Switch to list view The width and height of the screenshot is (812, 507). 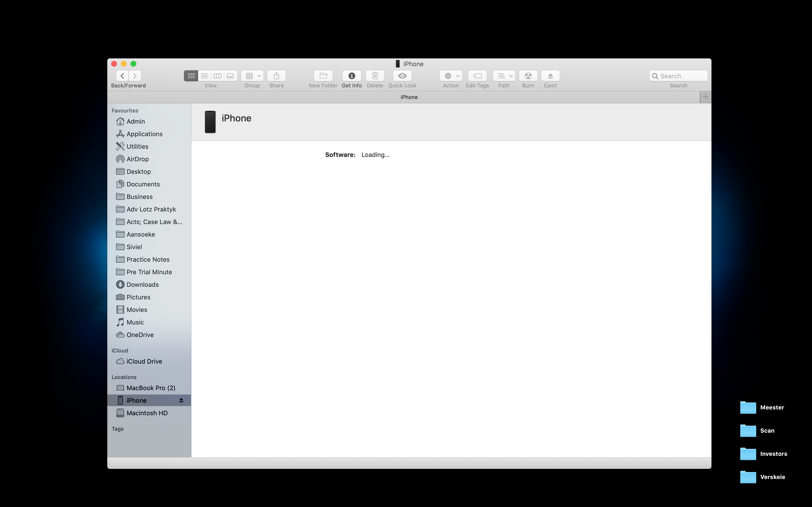(204, 76)
